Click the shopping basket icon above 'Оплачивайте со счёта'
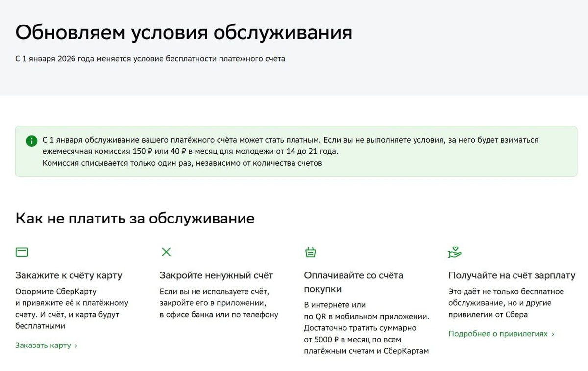The image size is (588, 371). pyautogui.click(x=311, y=252)
